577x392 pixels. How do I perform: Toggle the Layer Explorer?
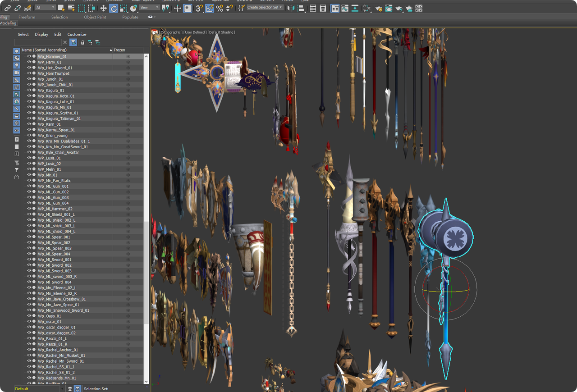[323, 8]
